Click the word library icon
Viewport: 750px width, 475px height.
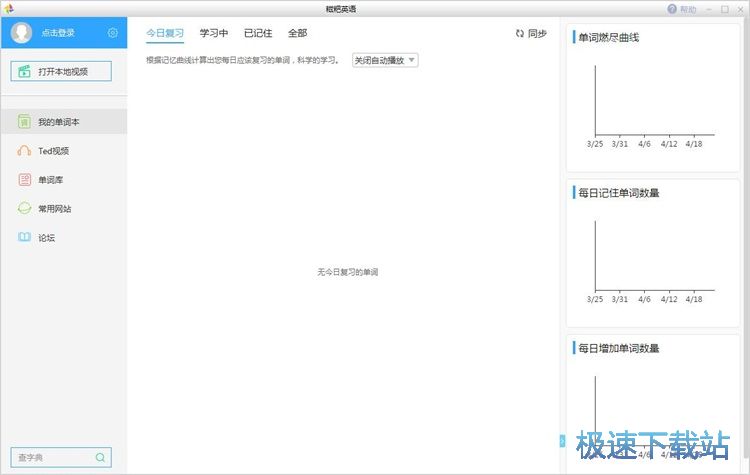click(24, 179)
